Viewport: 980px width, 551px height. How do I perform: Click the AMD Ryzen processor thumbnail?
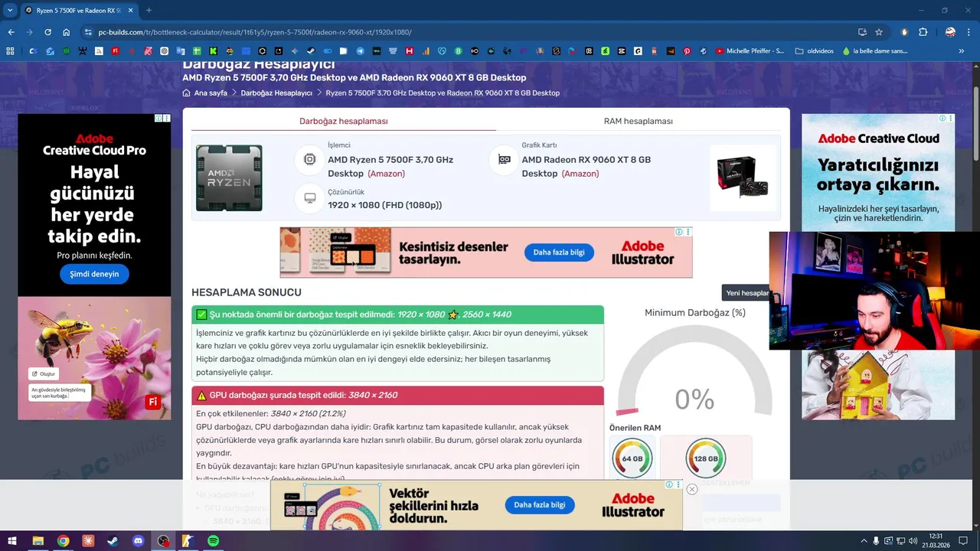[x=229, y=178]
